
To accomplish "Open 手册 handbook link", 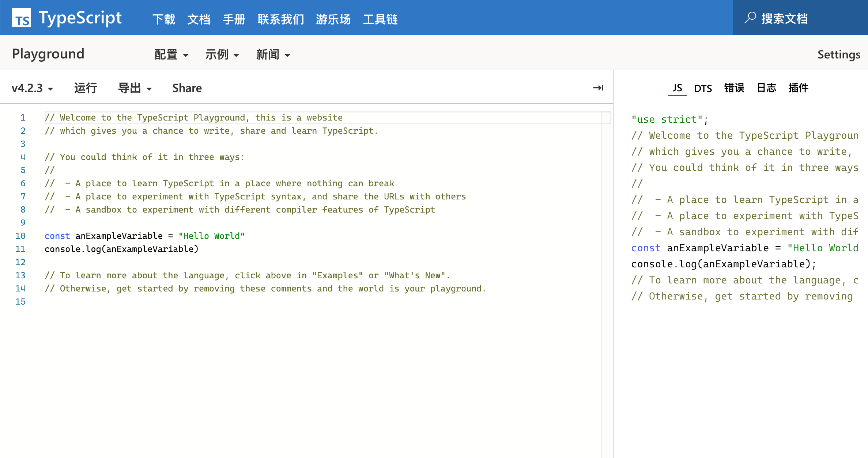I will click(x=234, y=19).
